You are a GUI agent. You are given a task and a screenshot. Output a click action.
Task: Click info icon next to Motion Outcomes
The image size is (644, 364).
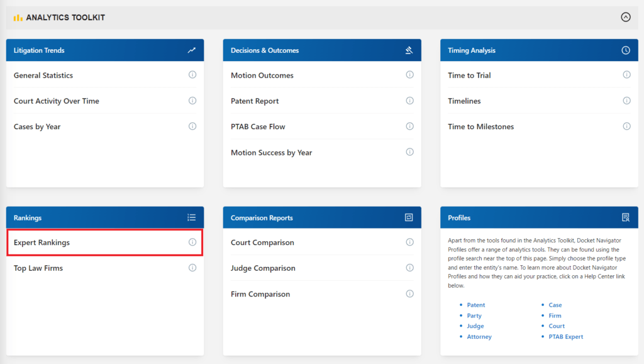(x=409, y=75)
